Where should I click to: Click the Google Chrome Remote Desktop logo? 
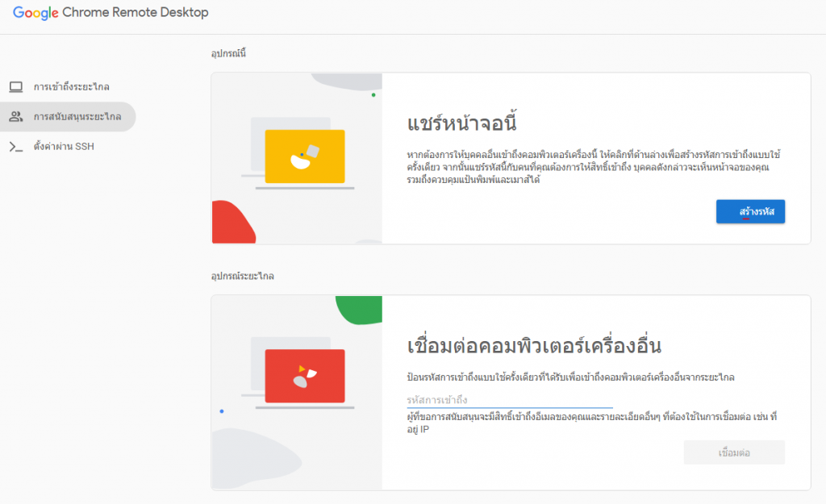111,13
